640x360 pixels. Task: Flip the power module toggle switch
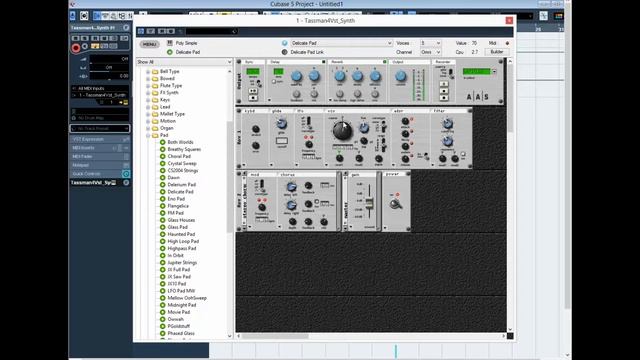tap(396, 203)
